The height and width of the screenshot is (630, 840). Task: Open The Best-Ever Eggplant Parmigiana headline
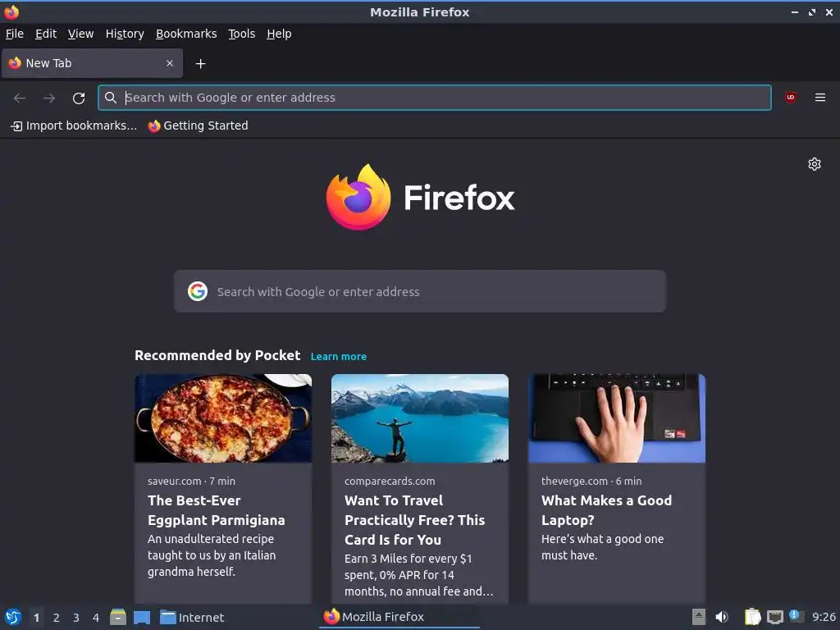(217, 510)
